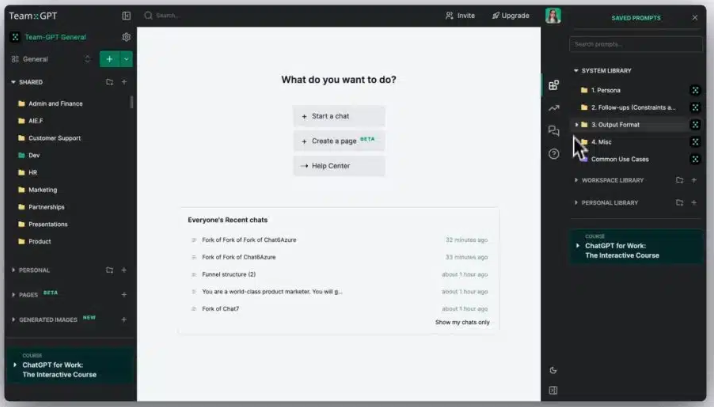
Task: Add new folder in PERSONAL section
Action: coord(109,270)
